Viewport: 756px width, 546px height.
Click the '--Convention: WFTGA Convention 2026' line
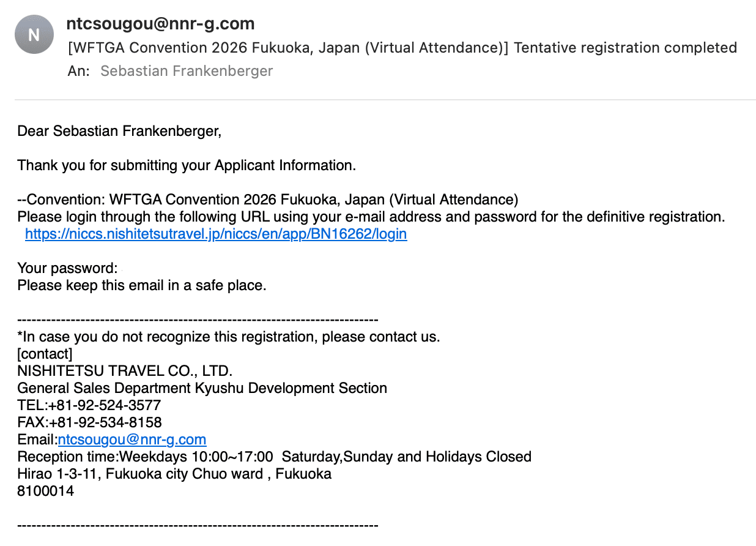268,200
